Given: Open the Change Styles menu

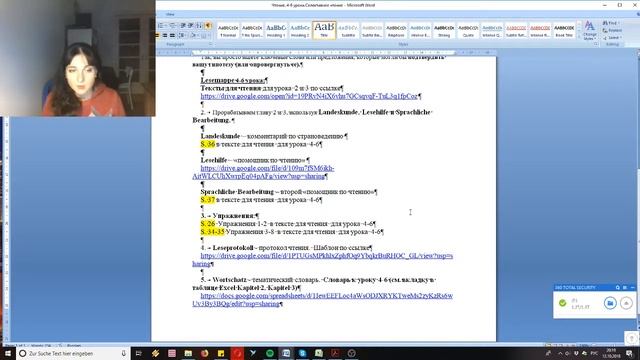Looking at the screenshot, I should [589, 31].
